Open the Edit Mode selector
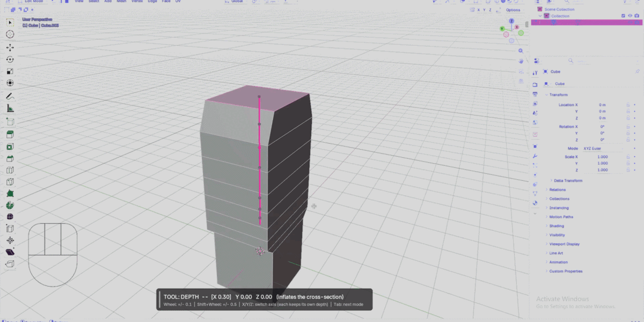The width and height of the screenshot is (644, 322). tap(35, 2)
